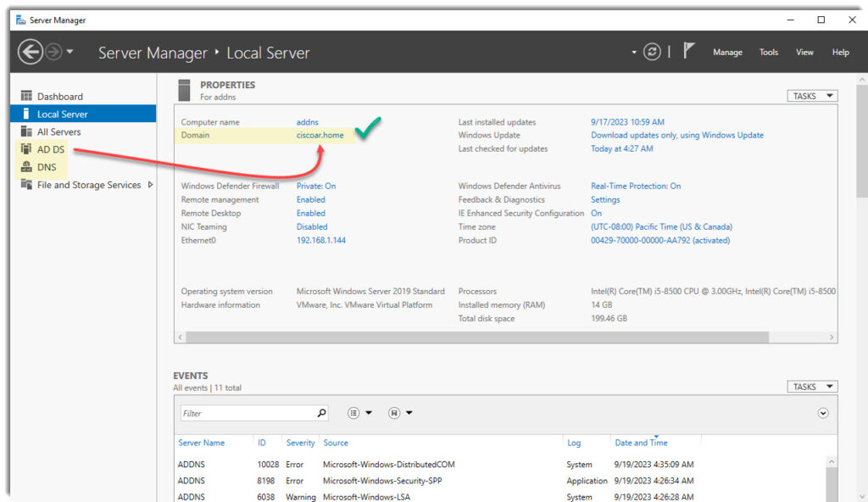The width and height of the screenshot is (868, 502).
Task: Open the navigation history dropdown arrow
Action: [70, 52]
